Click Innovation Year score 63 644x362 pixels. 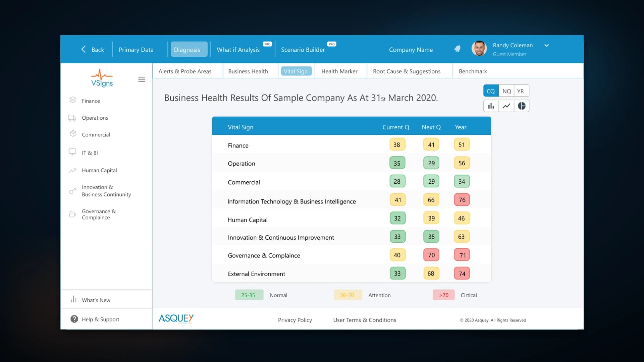462,237
